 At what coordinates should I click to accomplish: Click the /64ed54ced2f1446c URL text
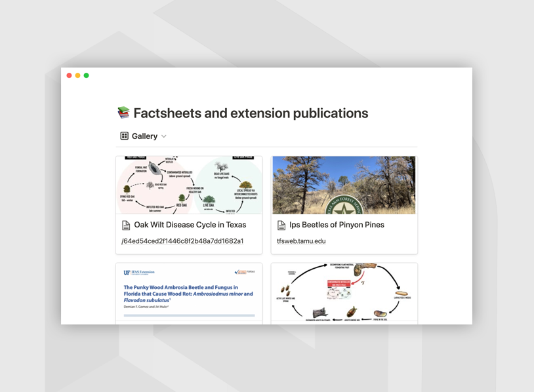[x=182, y=241]
